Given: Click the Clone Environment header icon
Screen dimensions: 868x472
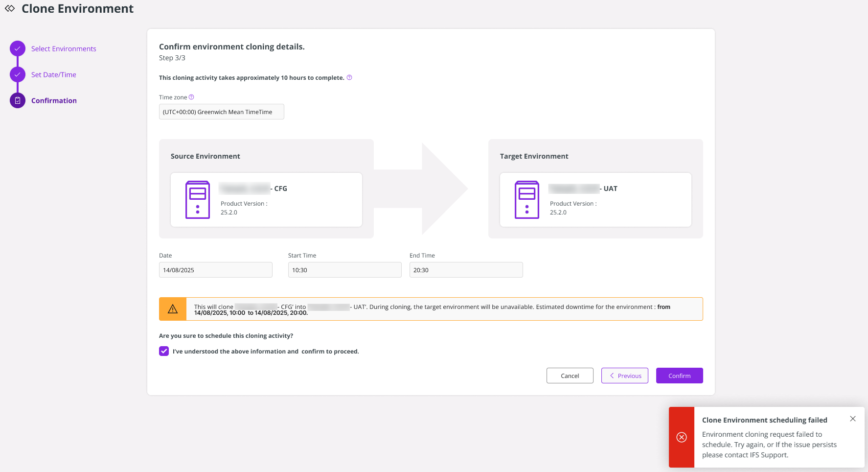Looking at the screenshot, I should 10,8.
